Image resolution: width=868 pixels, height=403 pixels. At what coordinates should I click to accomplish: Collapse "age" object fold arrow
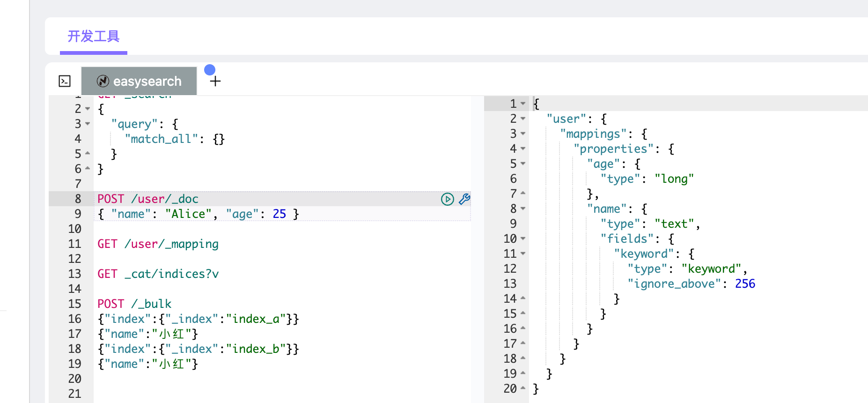pyautogui.click(x=523, y=164)
